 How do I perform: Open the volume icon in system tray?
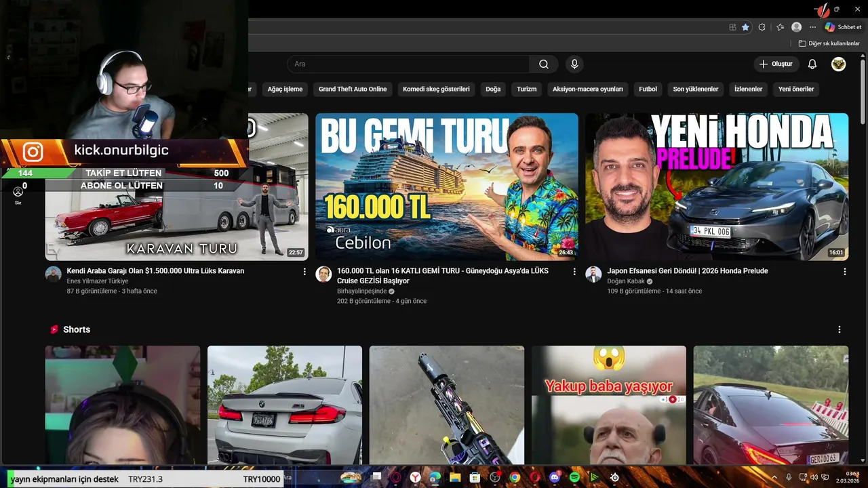tap(814, 477)
